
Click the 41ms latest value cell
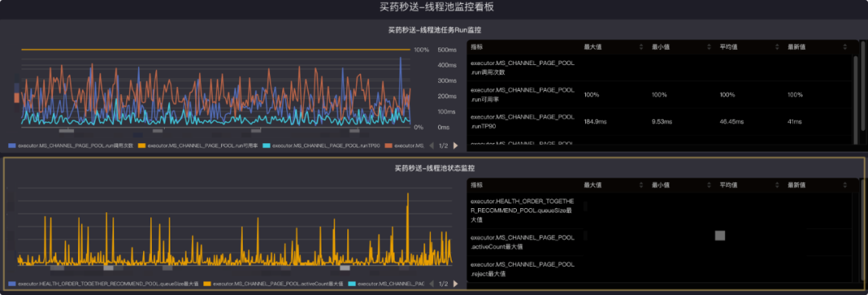pos(794,121)
